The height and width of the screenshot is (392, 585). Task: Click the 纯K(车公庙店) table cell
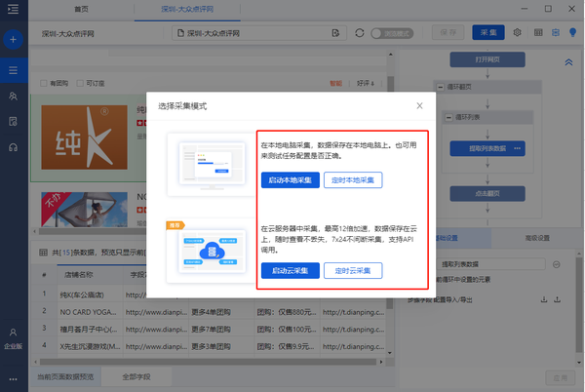tap(91, 295)
